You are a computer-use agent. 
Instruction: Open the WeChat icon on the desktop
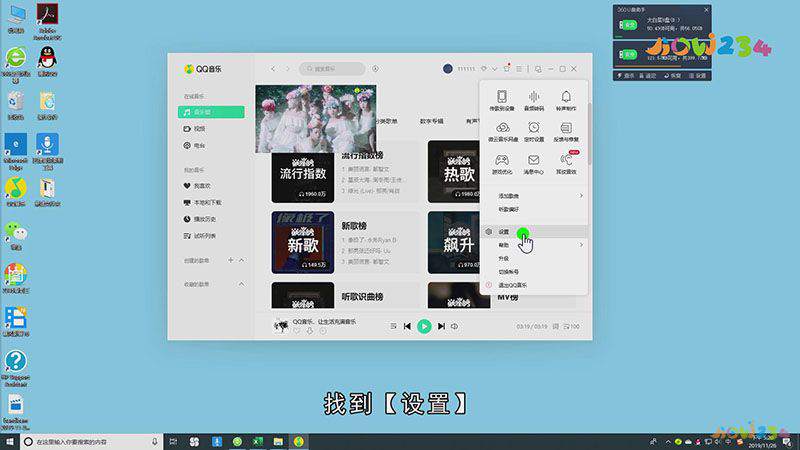16,235
